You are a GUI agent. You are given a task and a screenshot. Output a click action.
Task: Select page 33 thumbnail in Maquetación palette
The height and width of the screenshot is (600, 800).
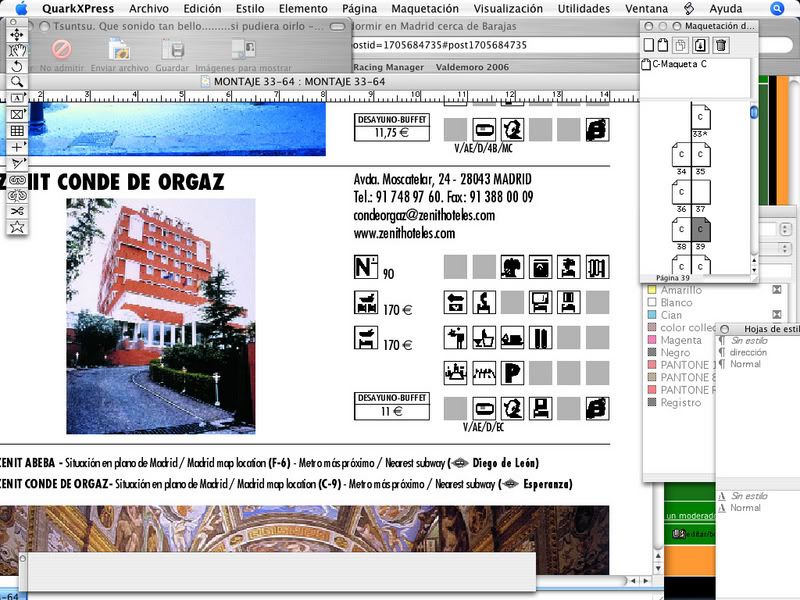click(x=701, y=117)
